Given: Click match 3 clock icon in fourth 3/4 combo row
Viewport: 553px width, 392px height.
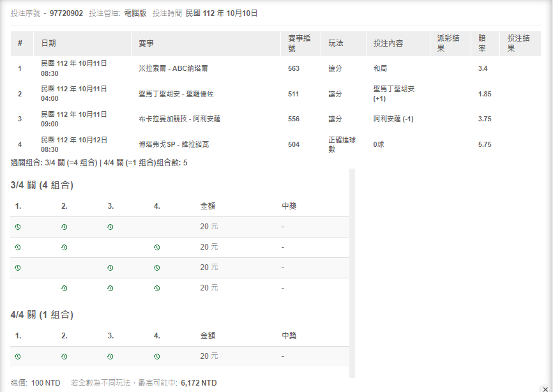Looking at the screenshot, I should click(110, 289).
